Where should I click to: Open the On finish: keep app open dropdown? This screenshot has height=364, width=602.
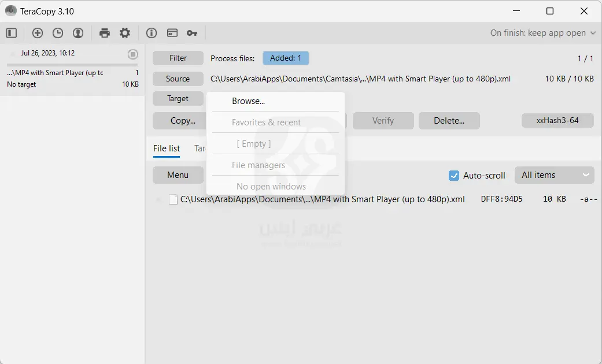click(542, 33)
